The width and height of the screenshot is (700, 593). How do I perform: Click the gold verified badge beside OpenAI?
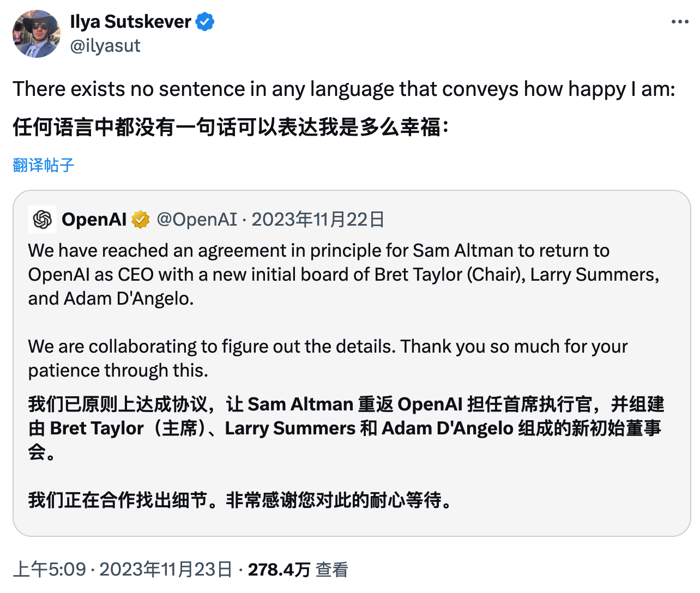click(x=141, y=220)
